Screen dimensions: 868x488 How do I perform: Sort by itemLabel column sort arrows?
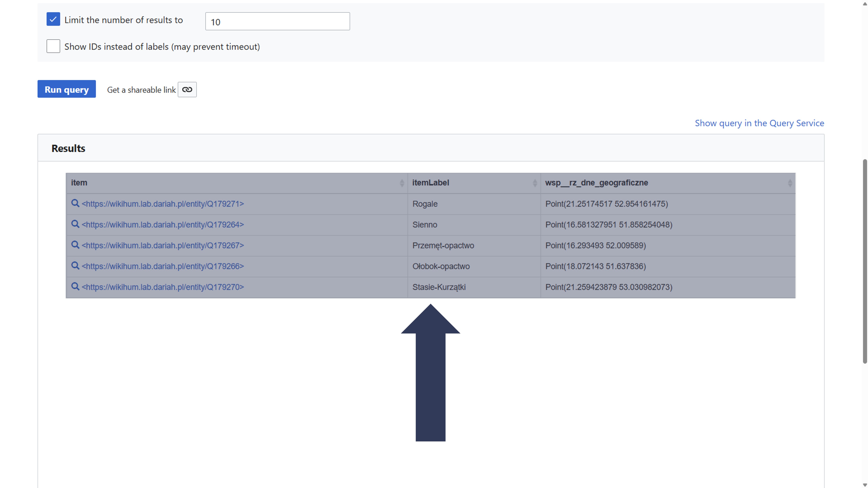click(x=535, y=183)
